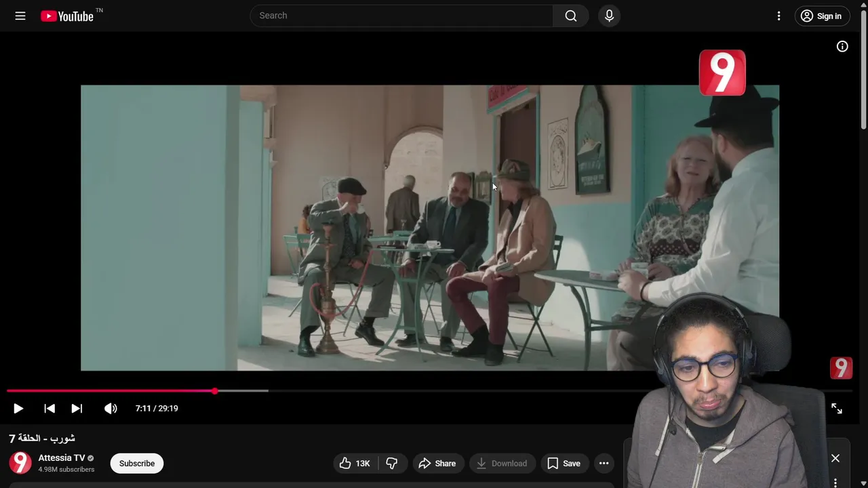The image size is (868, 488).
Task: Click into the Search input field
Action: pyautogui.click(x=401, y=16)
